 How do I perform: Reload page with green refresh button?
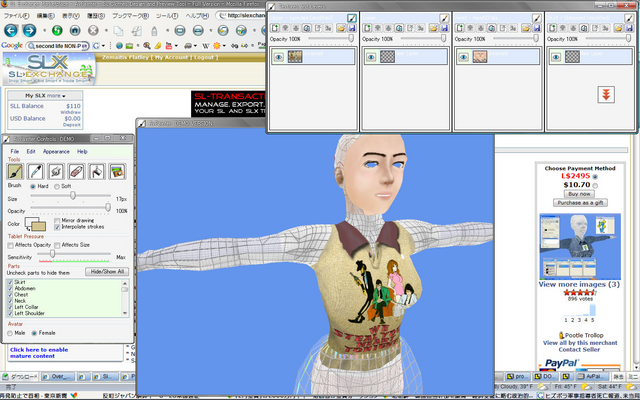click(57, 31)
